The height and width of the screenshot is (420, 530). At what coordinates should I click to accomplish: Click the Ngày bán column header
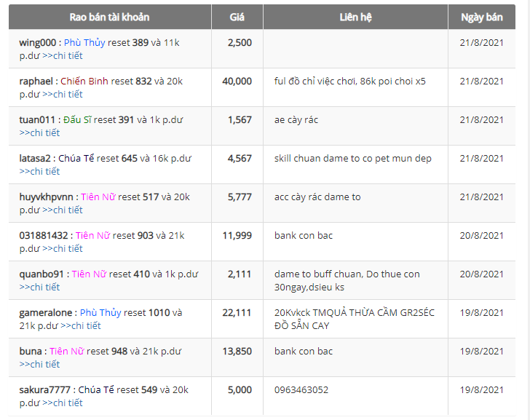pos(481,17)
